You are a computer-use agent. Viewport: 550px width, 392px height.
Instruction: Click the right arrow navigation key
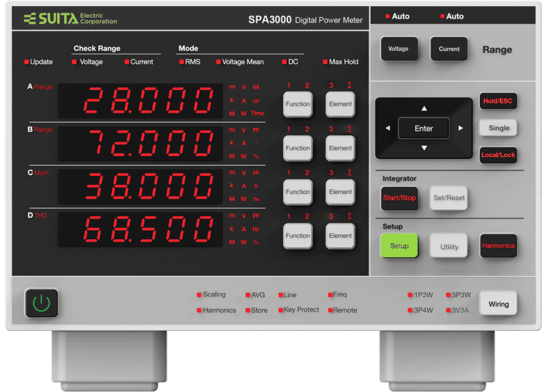pos(461,128)
